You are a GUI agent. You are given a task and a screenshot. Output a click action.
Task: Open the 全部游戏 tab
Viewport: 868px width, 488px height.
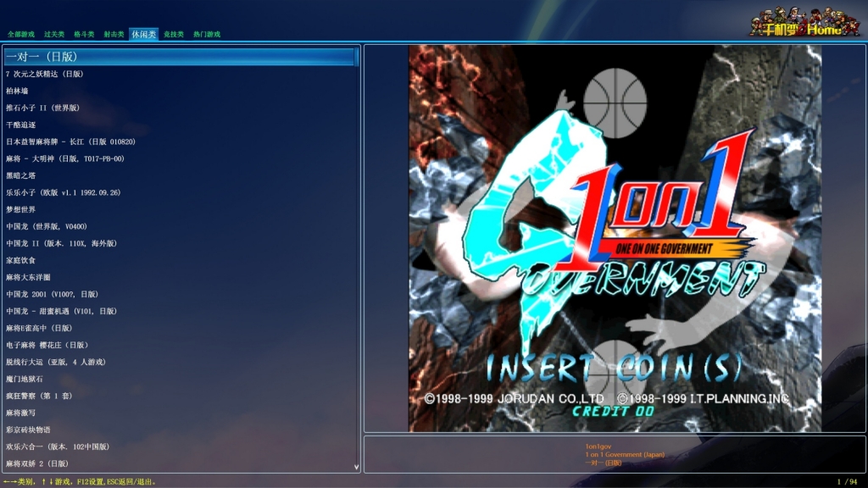(x=21, y=35)
